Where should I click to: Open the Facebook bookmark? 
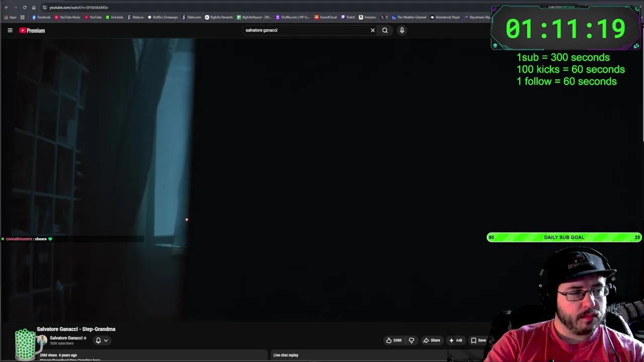(41, 17)
